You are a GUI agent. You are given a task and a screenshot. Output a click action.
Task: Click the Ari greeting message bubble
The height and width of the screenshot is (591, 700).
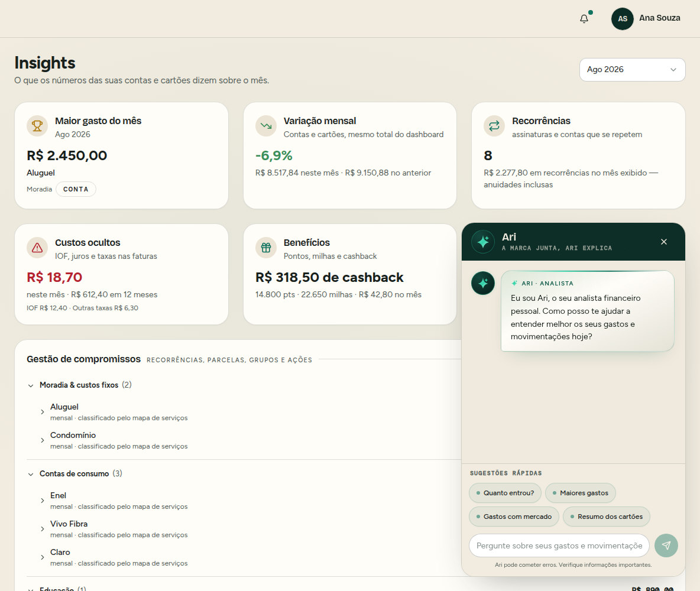588,311
